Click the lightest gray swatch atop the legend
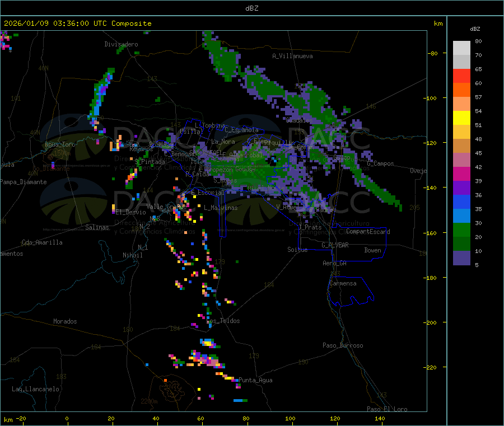This screenshot has width=504, height=426. (x=461, y=48)
